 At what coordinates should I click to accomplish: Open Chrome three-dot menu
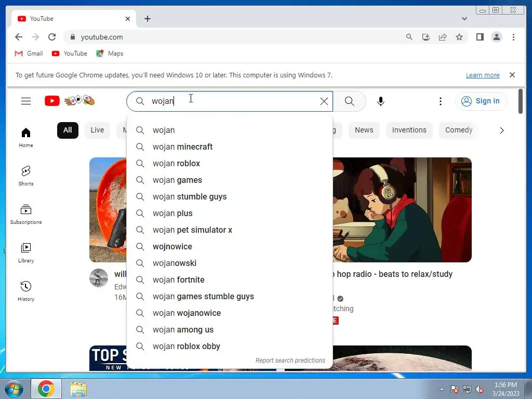(x=513, y=37)
